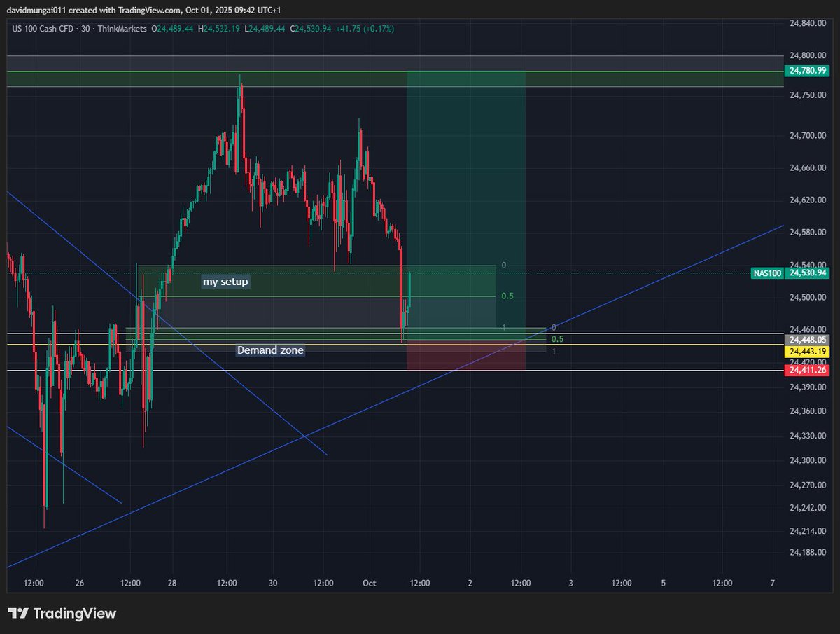
Task: Select the 24,360.00 price axis label
Action: tap(808, 411)
